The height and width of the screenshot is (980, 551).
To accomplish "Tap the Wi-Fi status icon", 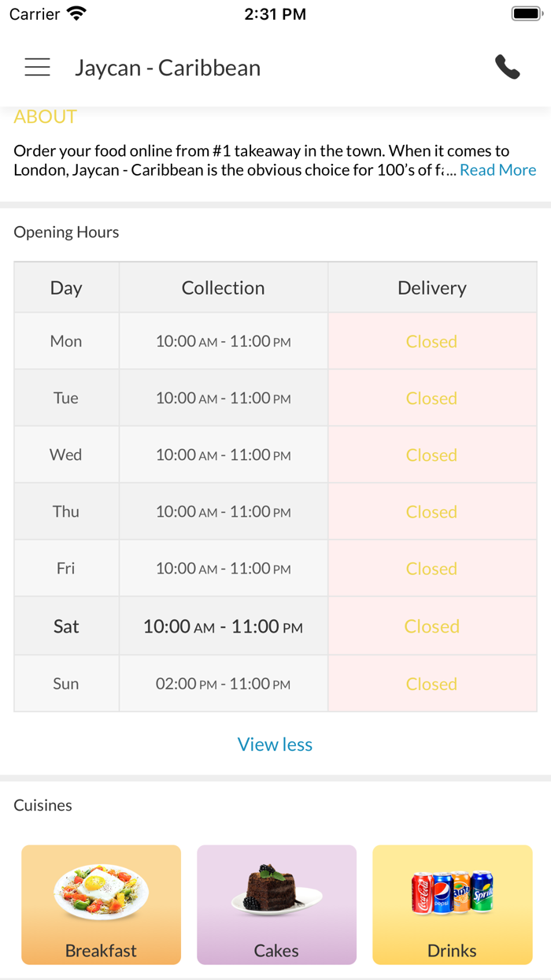I will [x=77, y=13].
